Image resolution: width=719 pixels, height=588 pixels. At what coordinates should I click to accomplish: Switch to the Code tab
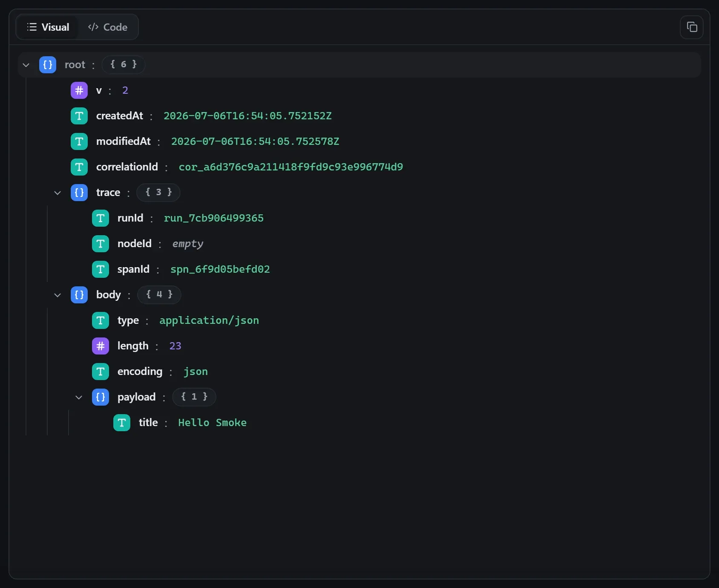click(x=107, y=27)
